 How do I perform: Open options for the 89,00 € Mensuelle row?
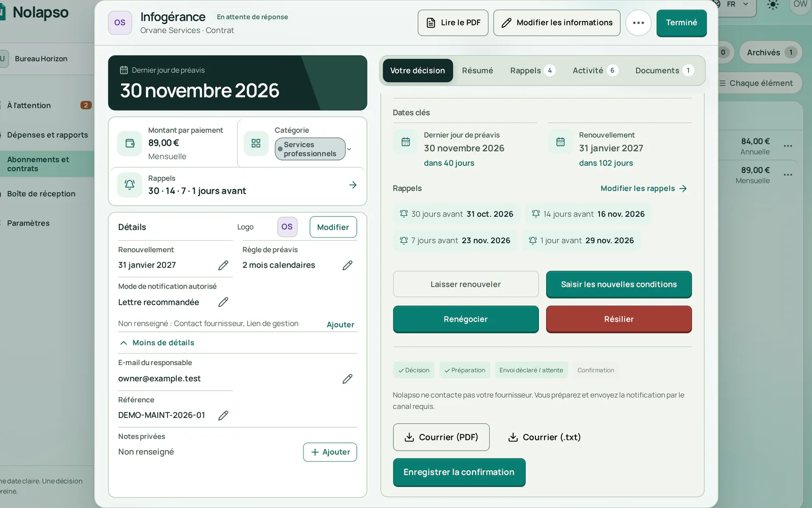point(788,175)
